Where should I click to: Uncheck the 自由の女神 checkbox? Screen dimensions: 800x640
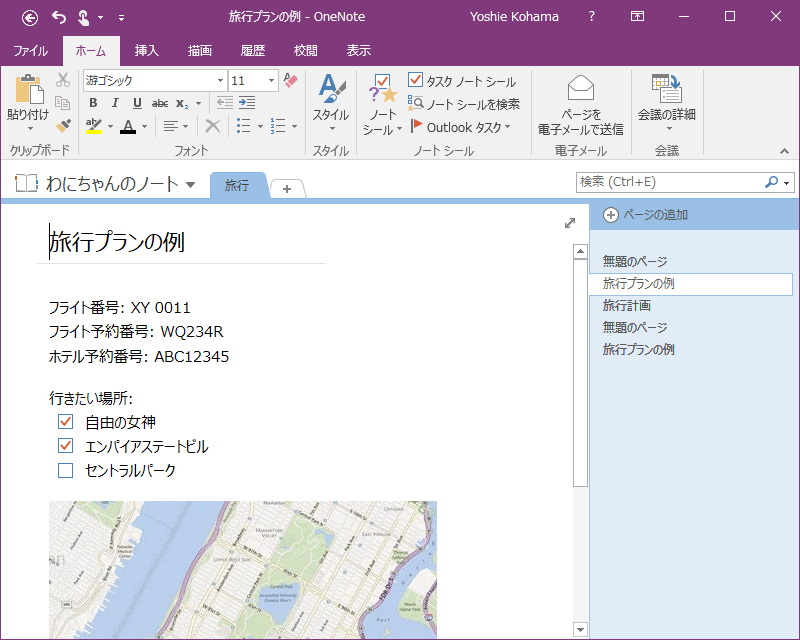click(x=66, y=422)
